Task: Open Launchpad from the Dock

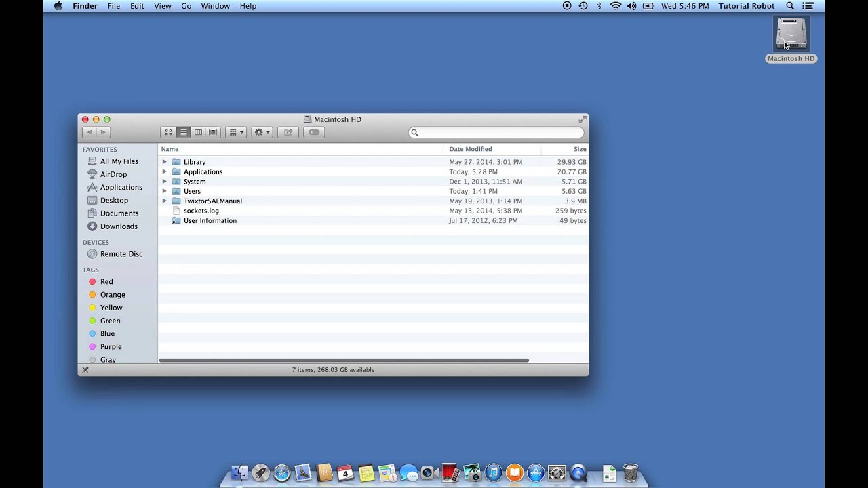Action: click(x=260, y=472)
